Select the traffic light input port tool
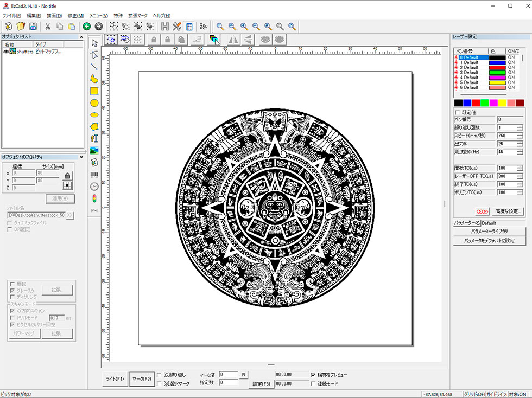The image size is (532, 398). coord(94,198)
